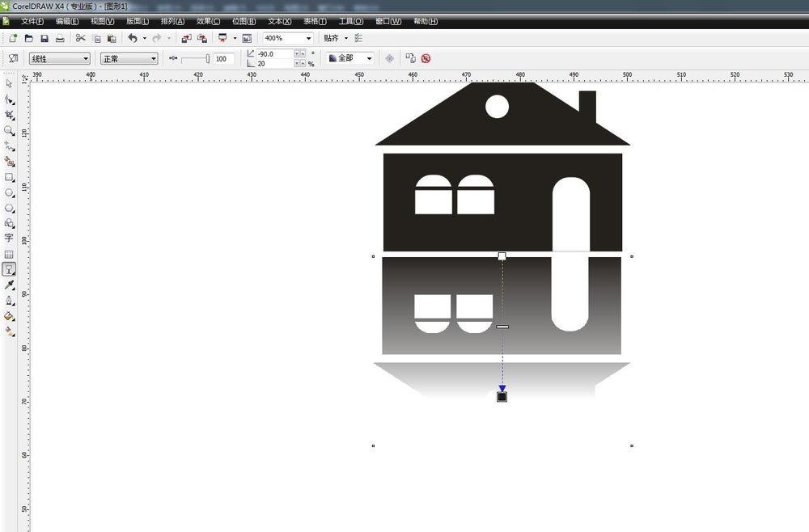
Task: Choose the Ellipse tool
Action: 9,193
